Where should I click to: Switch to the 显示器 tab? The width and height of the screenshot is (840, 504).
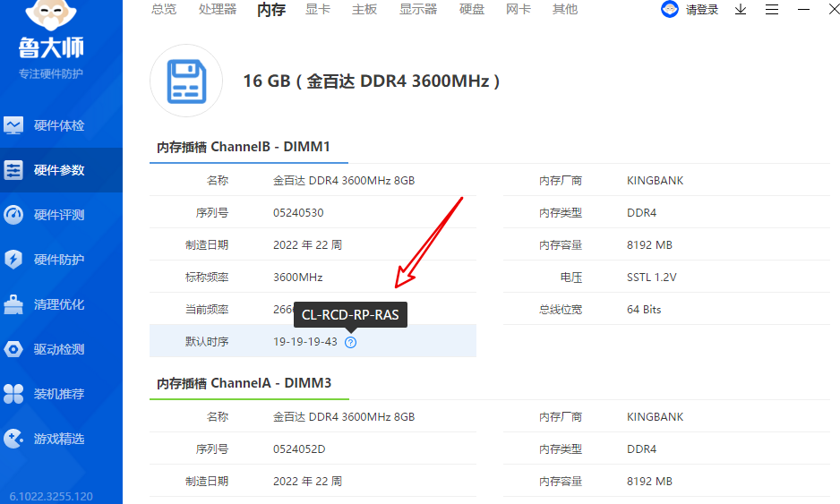pos(418,9)
